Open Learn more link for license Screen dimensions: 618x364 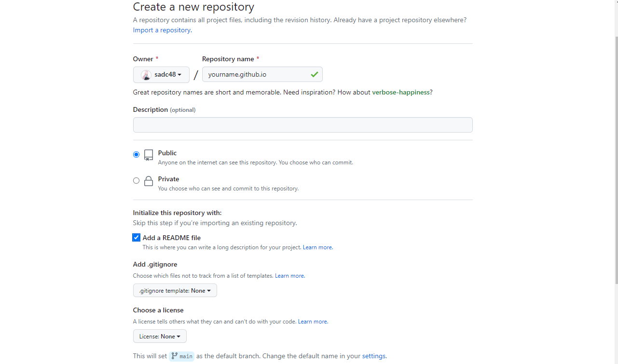(x=313, y=322)
